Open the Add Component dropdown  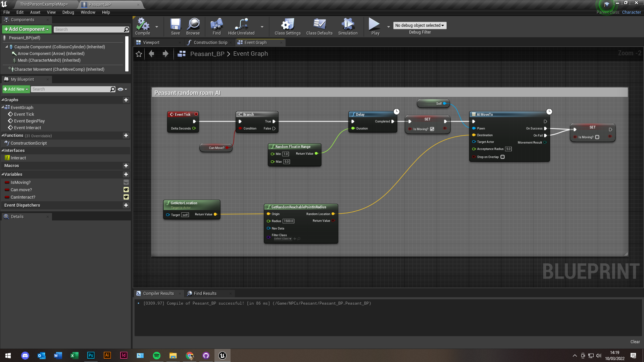pos(27,30)
